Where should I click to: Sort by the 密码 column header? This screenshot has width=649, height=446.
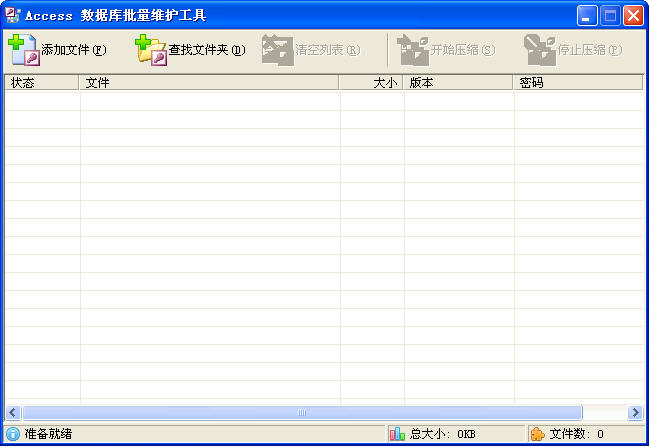[x=578, y=83]
